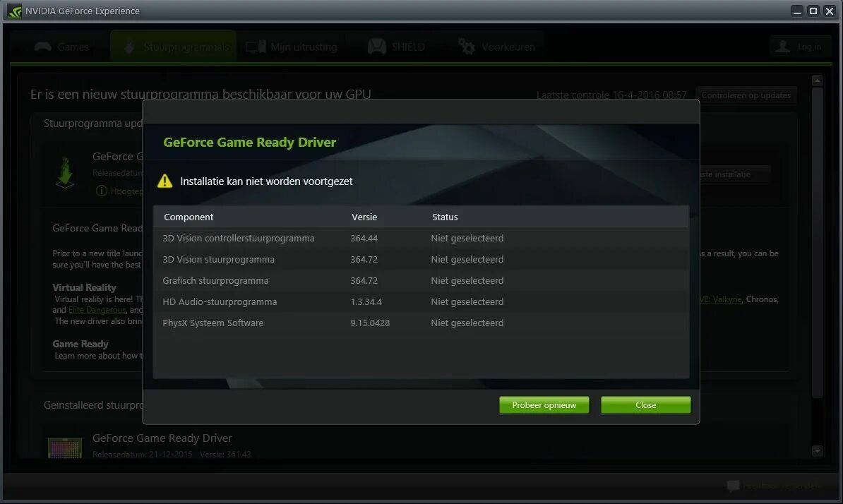Click the Versie column header
Image resolution: width=843 pixels, height=504 pixels.
pyautogui.click(x=364, y=217)
